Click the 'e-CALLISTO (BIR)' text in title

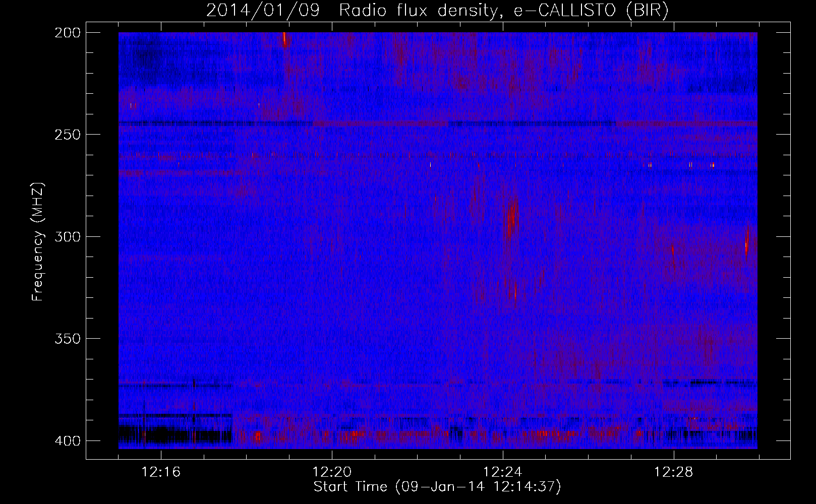[x=591, y=11]
